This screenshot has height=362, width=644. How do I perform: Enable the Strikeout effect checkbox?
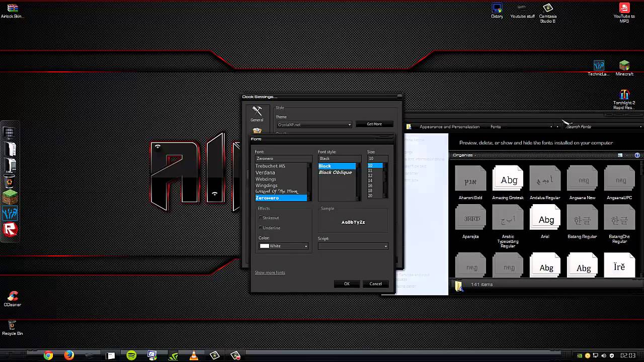tap(261, 218)
